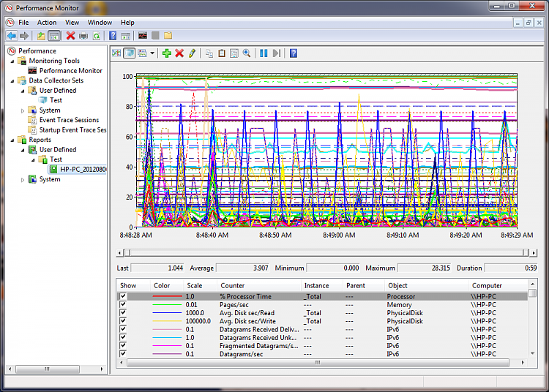The image size is (549, 392).
Task: Open Help from the main toolbar
Action: click(x=113, y=36)
